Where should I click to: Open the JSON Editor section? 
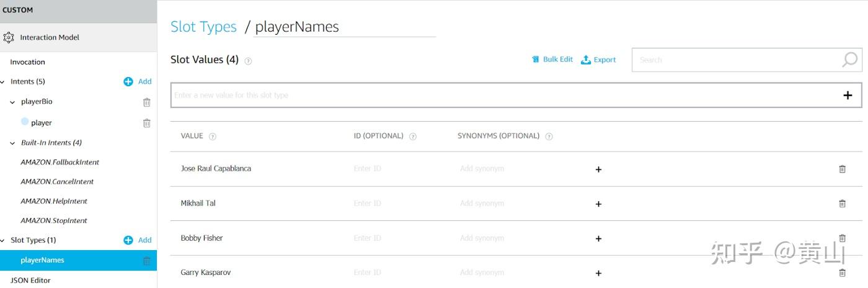point(30,280)
